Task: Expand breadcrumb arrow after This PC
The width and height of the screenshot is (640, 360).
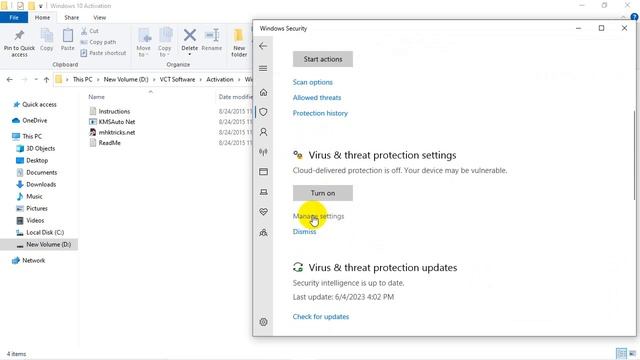Action: click(98, 80)
